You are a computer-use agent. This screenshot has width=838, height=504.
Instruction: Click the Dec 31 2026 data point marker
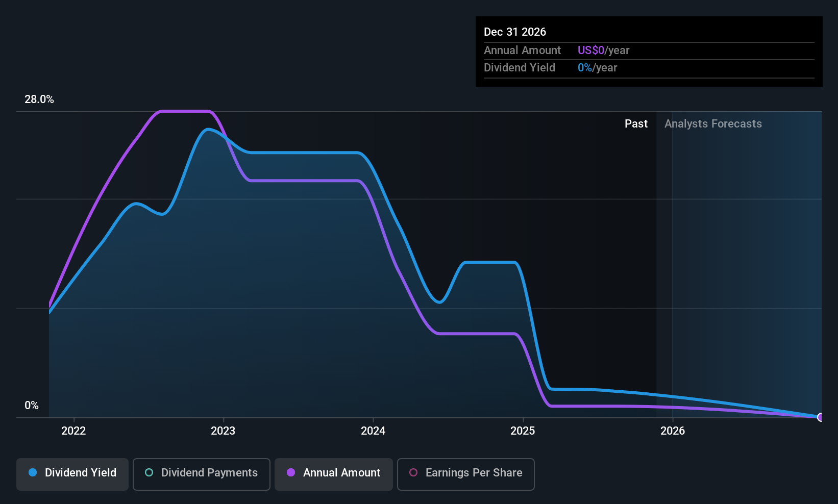click(x=820, y=417)
